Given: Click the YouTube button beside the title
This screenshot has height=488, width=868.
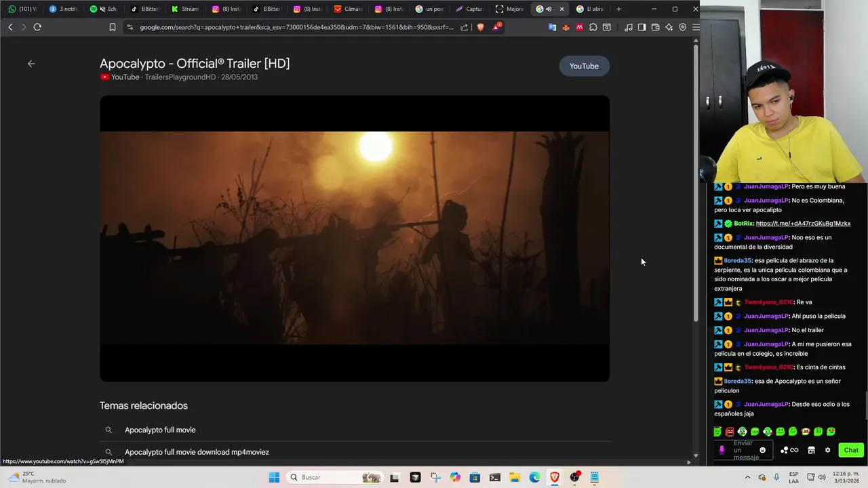Looking at the screenshot, I should click(x=584, y=66).
